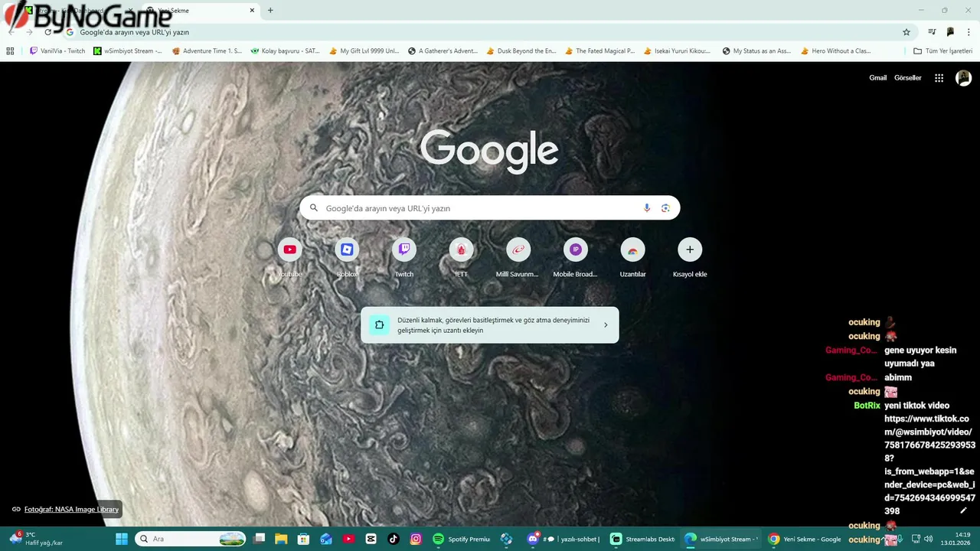This screenshot has width=980, height=551.
Task: Bookmark this page with the star icon
Action: (x=906, y=32)
